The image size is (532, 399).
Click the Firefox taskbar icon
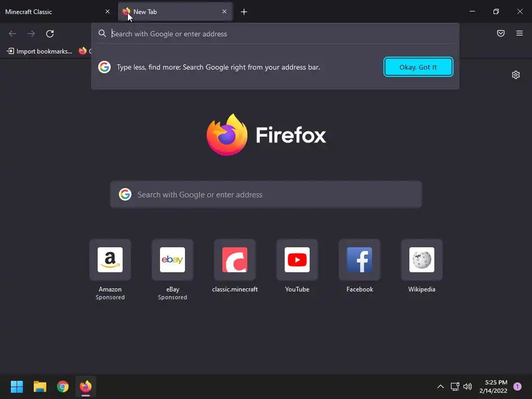point(86,387)
